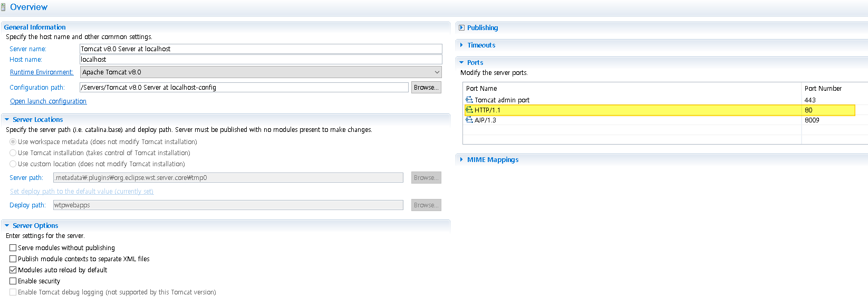This screenshot has width=868, height=305.
Task: Open launch configuration link
Action: (48, 101)
